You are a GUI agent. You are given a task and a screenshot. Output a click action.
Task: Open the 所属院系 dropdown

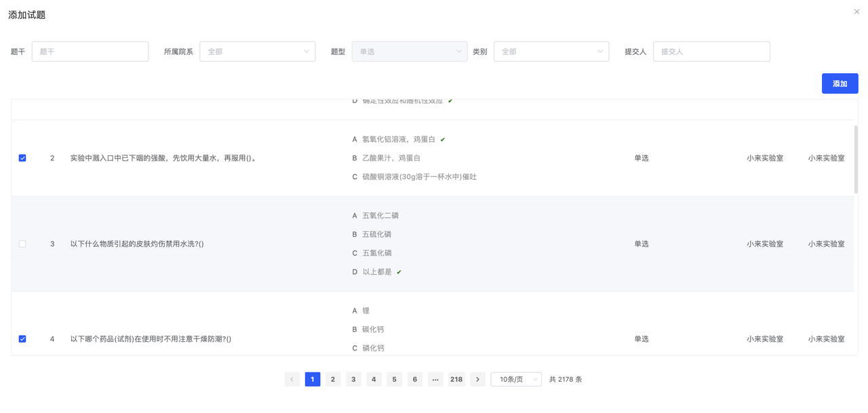[257, 52]
